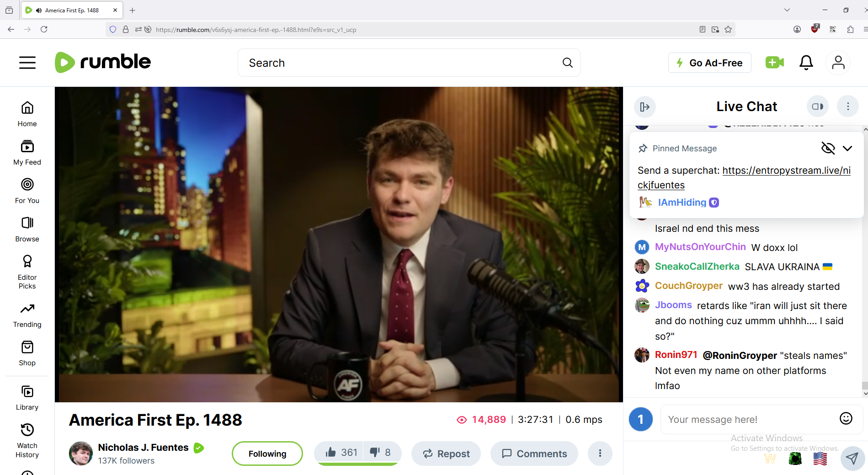Toggle reader view icon
868x475 pixels.
[x=702, y=29]
